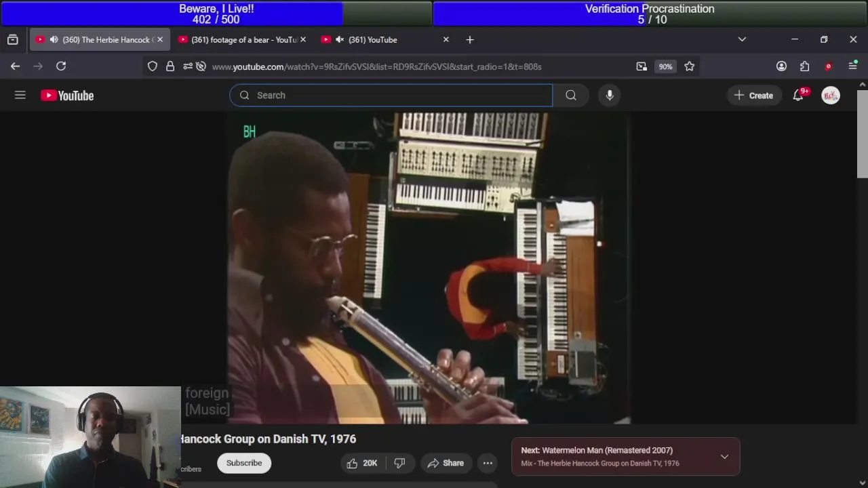The width and height of the screenshot is (868, 488).
Task: Click the autoplay blocked icon in address bar
Action: [201, 66]
